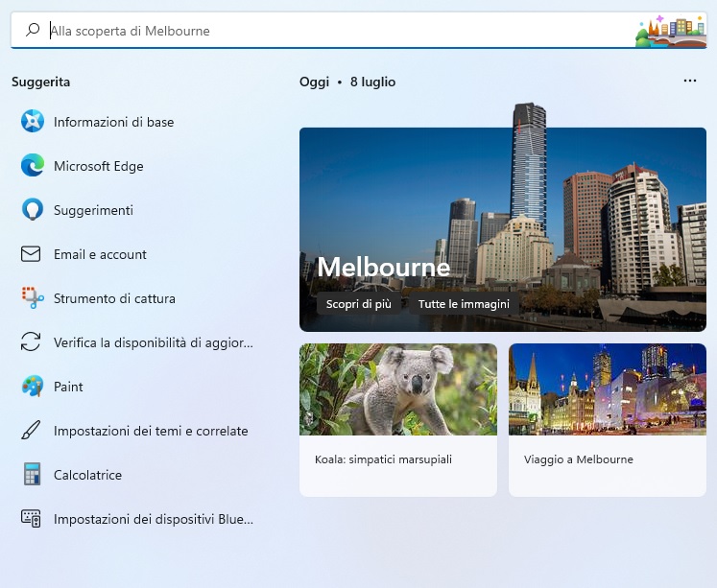Click the magnifier search icon
The height and width of the screenshot is (588, 717).
coord(33,30)
